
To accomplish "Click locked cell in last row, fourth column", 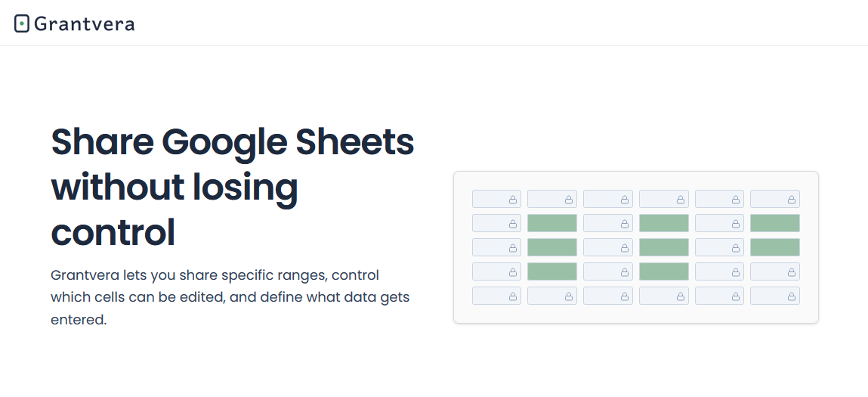I will 664,296.
